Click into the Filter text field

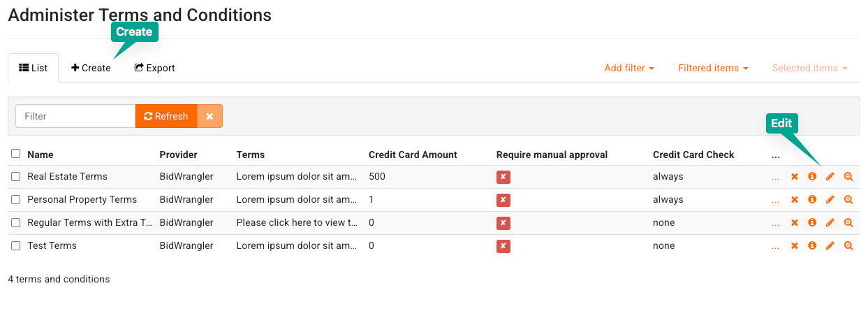coord(75,116)
